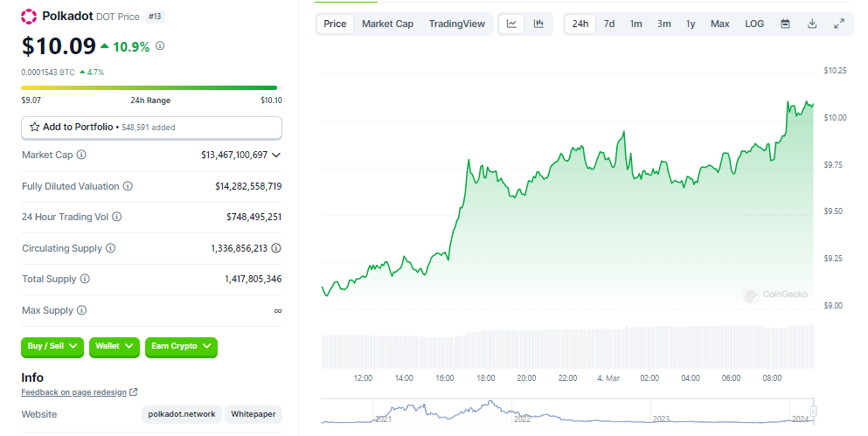This screenshot has height=436, width=868.
Task: Click info icon beside Fully Diluted Valuation
Action: (128, 186)
